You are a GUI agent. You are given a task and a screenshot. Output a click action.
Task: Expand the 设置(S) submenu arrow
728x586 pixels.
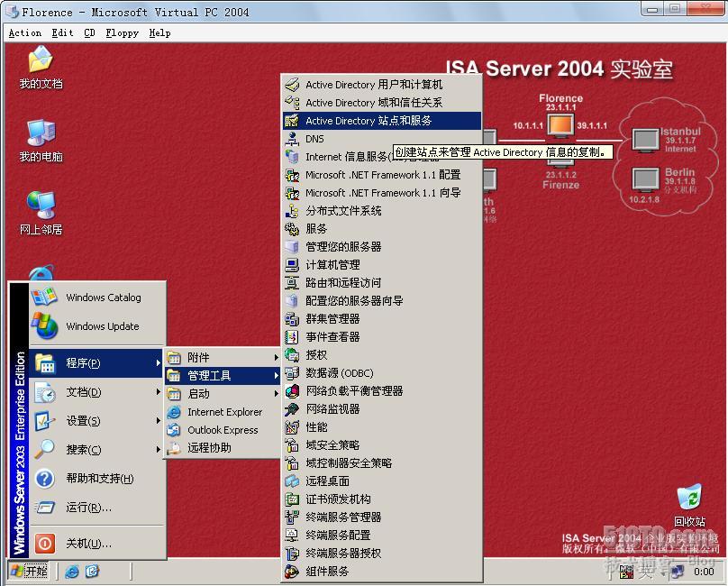[158, 420]
